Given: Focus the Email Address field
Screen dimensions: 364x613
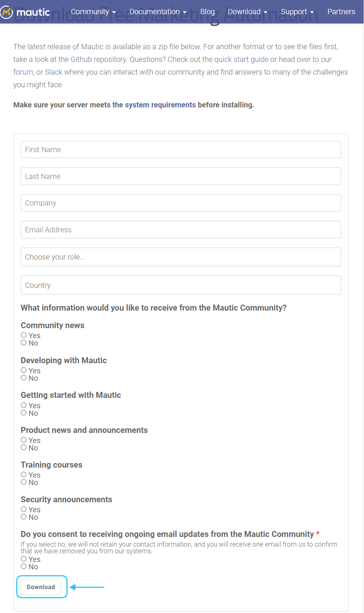Looking at the screenshot, I should pyautogui.click(x=181, y=230).
